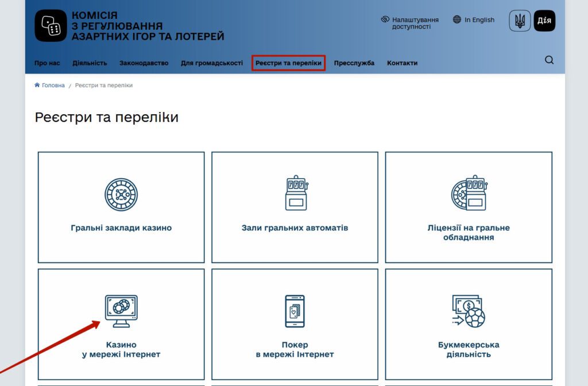The height and width of the screenshot is (386, 588).
Task: Click the money and football bookmaker icon
Action: click(x=469, y=311)
